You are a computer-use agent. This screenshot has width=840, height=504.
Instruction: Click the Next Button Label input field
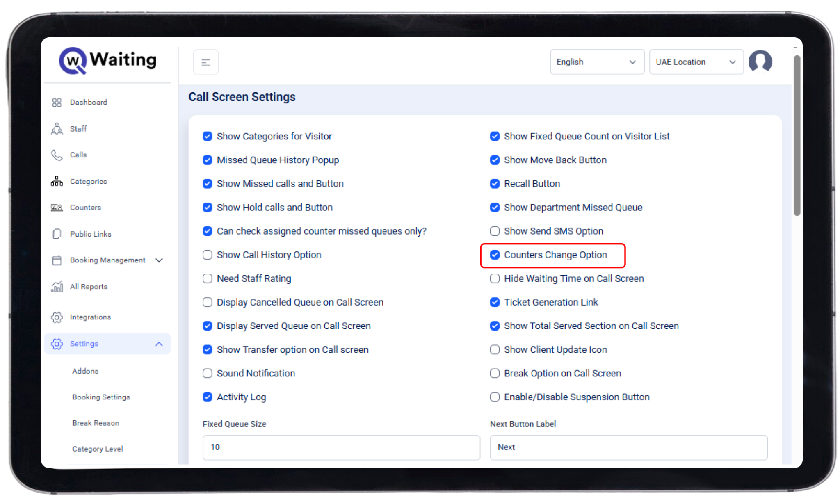pos(629,447)
